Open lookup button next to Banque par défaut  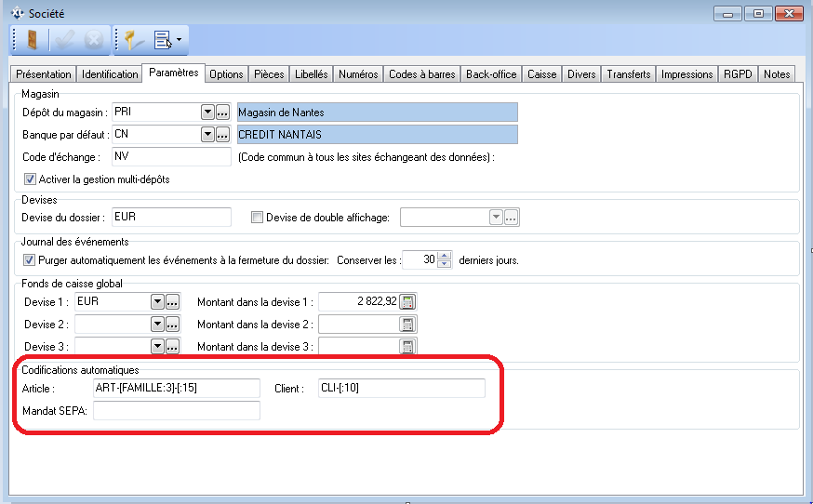tap(223, 134)
